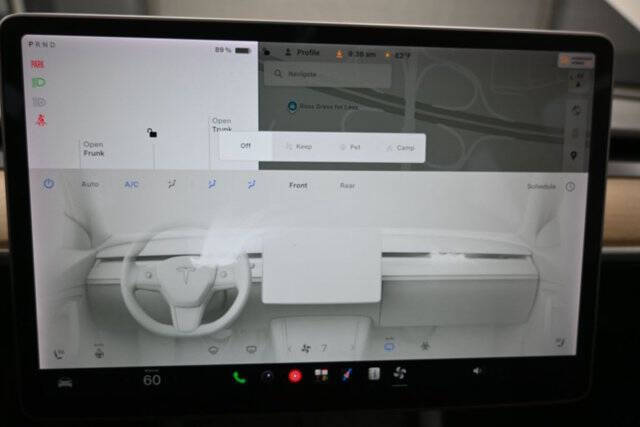
Task: Tap the climate power icon
Action: click(x=49, y=184)
